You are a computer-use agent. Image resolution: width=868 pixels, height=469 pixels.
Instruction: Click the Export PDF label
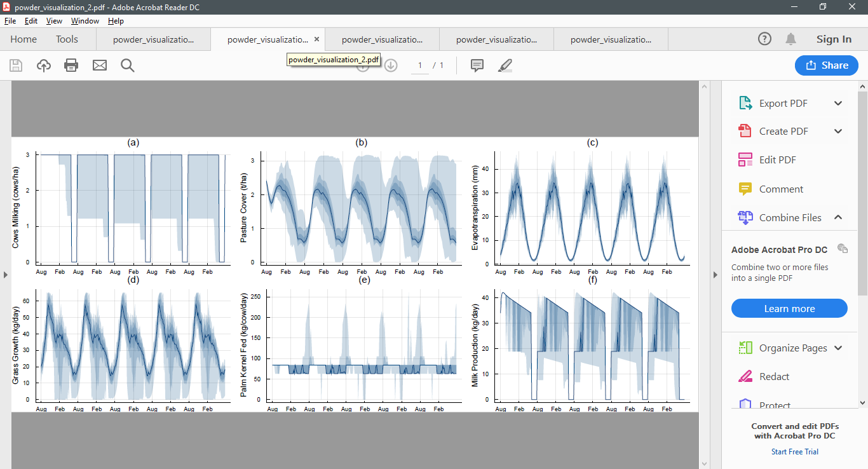coord(783,104)
